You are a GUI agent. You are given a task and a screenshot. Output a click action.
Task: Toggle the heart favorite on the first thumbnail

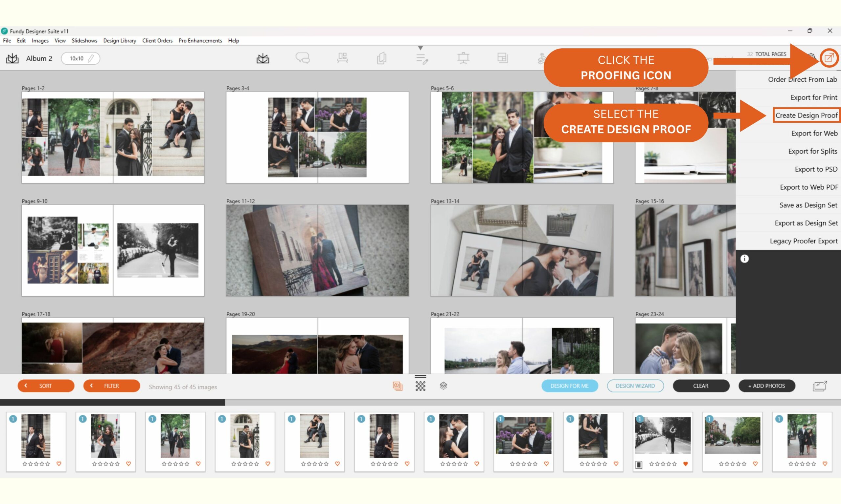pos(59,464)
